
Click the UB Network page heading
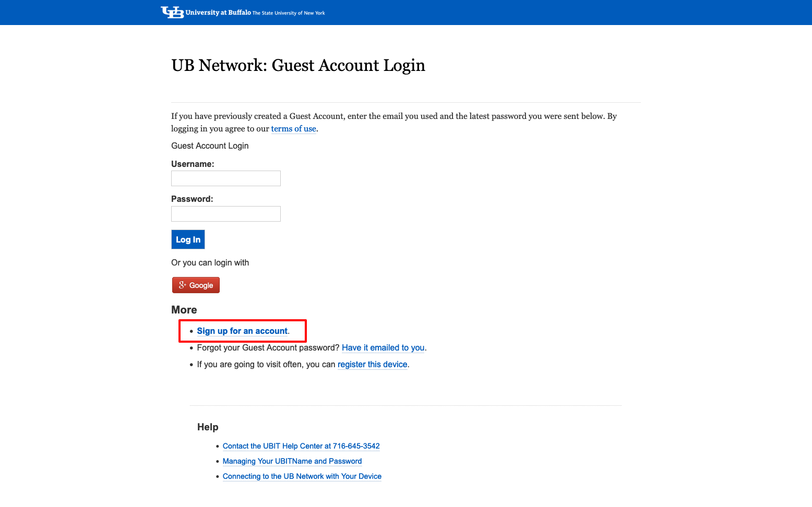pyautogui.click(x=298, y=66)
